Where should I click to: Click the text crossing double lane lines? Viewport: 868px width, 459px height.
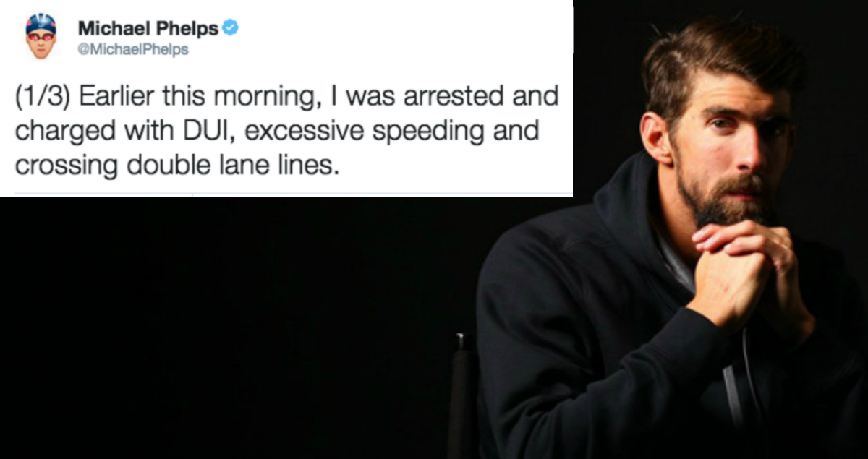(x=177, y=167)
